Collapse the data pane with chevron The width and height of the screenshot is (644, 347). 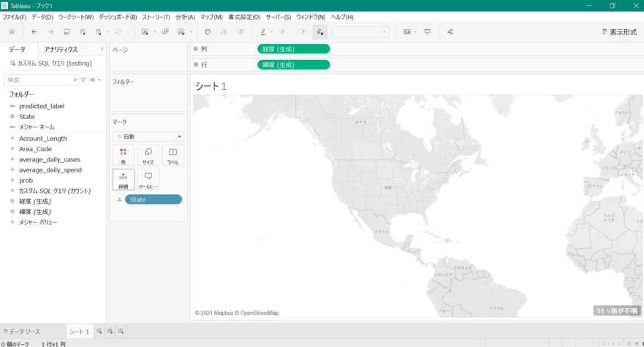102,49
